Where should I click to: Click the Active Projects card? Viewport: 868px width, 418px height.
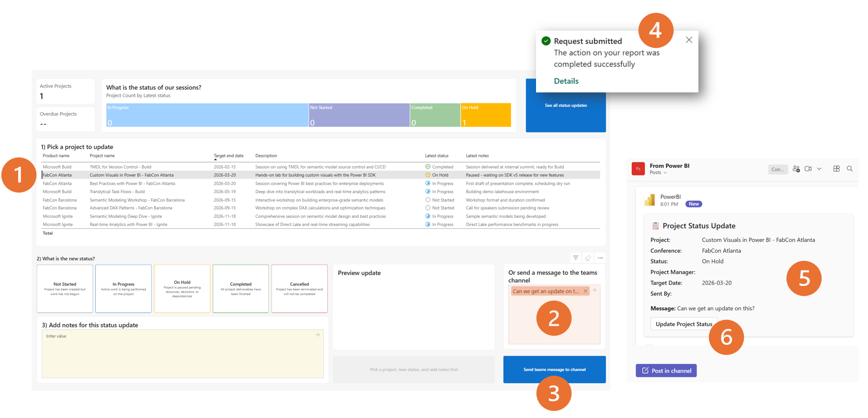(66, 91)
